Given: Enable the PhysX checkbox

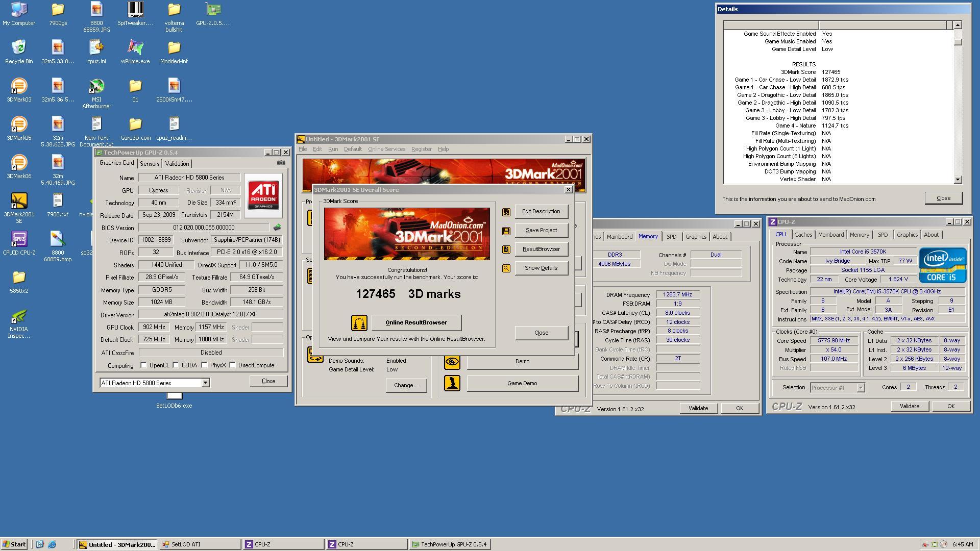Looking at the screenshot, I should pyautogui.click(x=205, y=365).
